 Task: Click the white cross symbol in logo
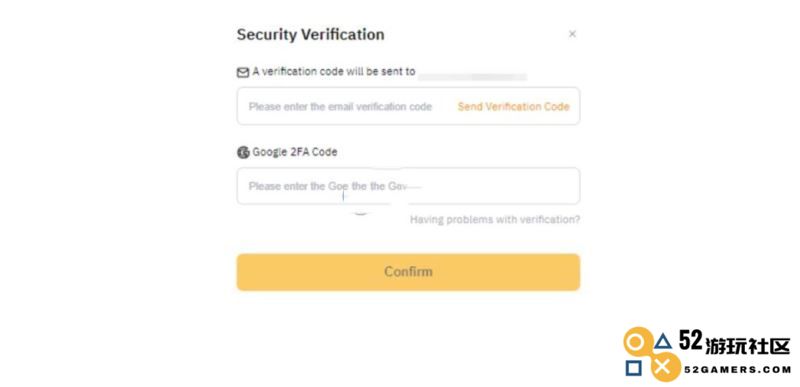coord(663,366)
